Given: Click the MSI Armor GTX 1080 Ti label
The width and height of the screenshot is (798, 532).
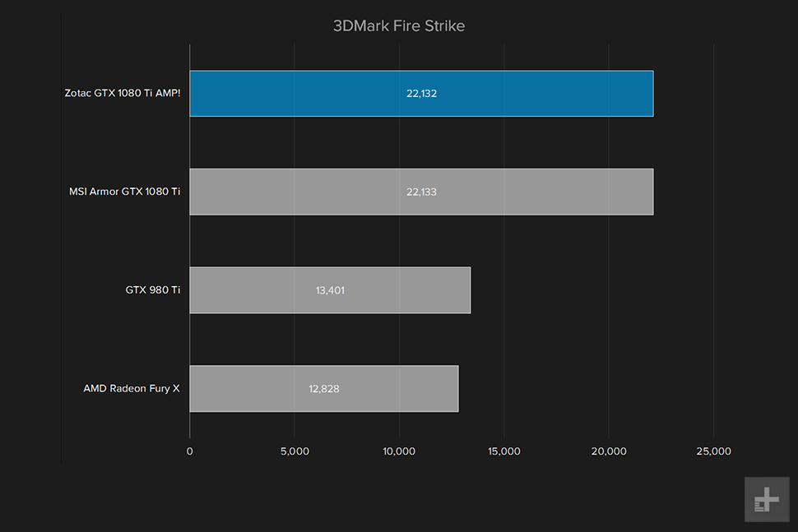Looking at the screenshot, I should pyautogui.click(x=125, y=192).
